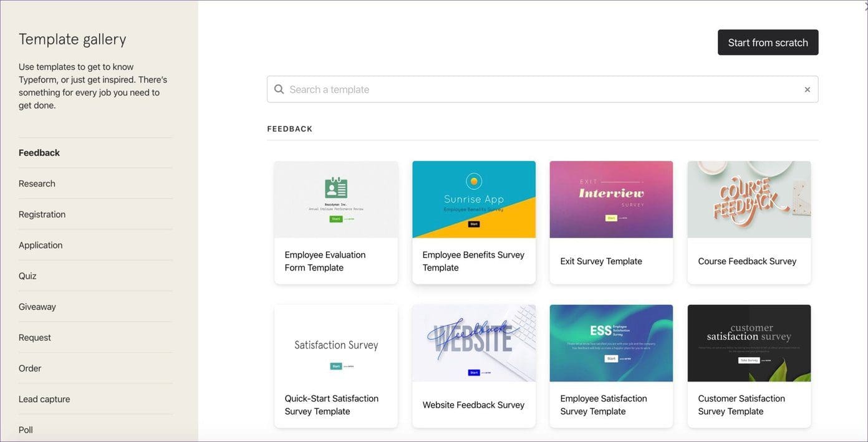Select Feedback category in sidebar
Image resolution: width=868 pixels, height=442 pixels.
39,153
